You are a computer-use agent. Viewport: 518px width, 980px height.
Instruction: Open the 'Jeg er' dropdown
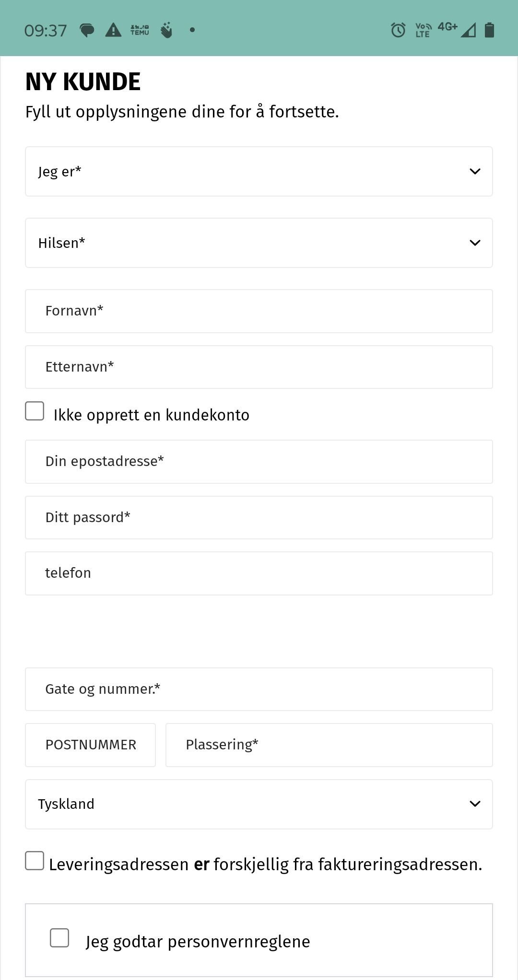(259, 172)
